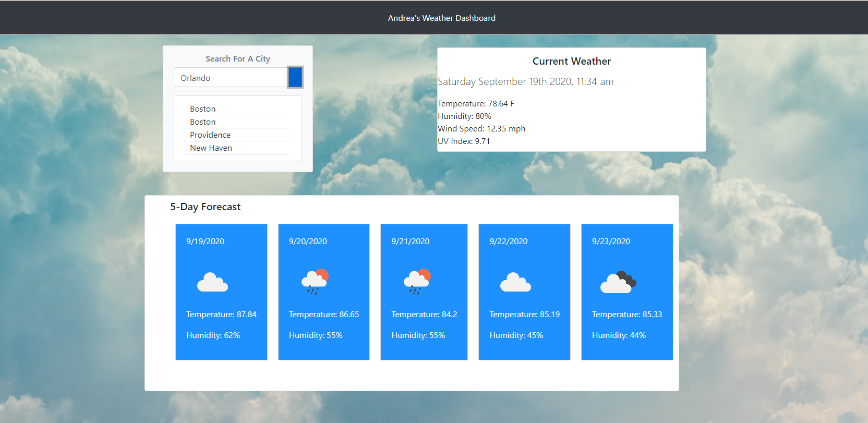Click Humidity: 55% on the 9/21/2020 card
Screen dimensions: 868x423
click(x=418, y=335)
